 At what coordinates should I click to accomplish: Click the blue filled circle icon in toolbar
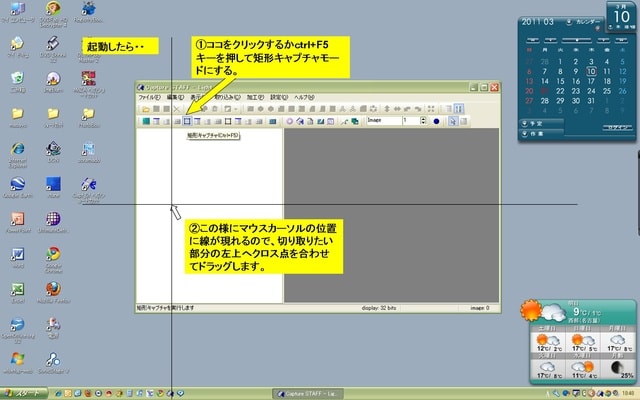(436, 121)
